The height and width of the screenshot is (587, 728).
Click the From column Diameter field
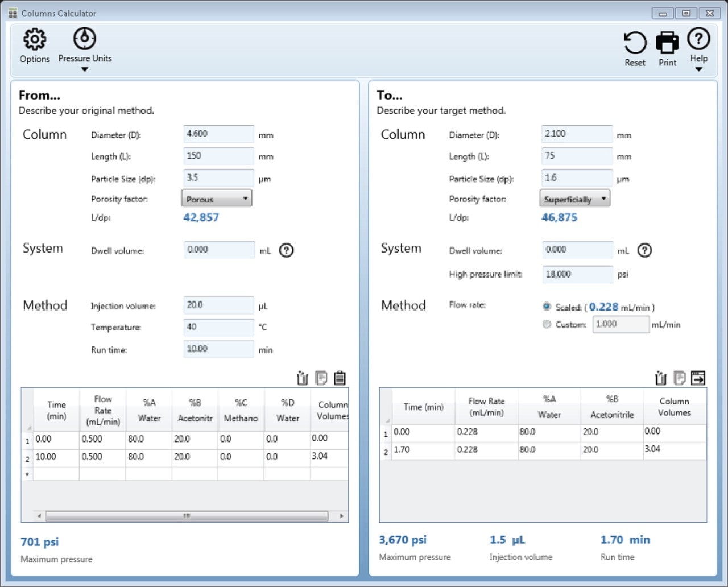click(218, 134)
